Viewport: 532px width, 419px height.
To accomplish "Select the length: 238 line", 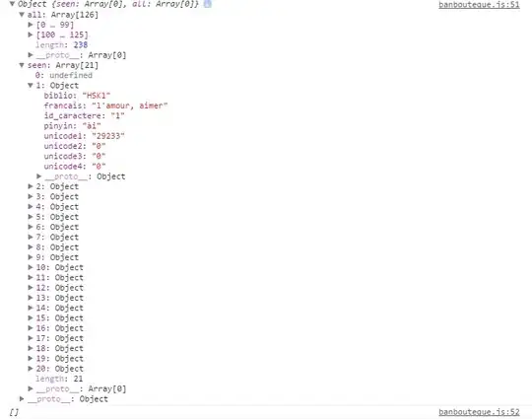I will point(61,44).
